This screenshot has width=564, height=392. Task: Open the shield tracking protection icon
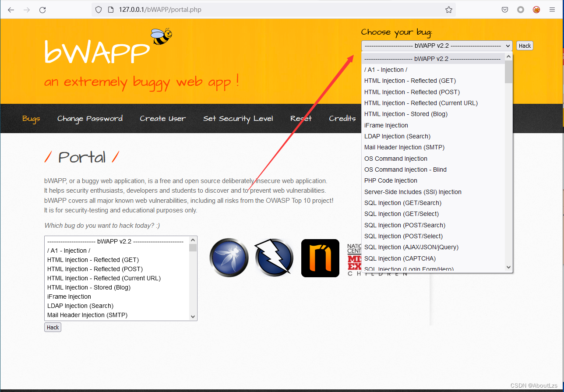[x=99, y=10]
